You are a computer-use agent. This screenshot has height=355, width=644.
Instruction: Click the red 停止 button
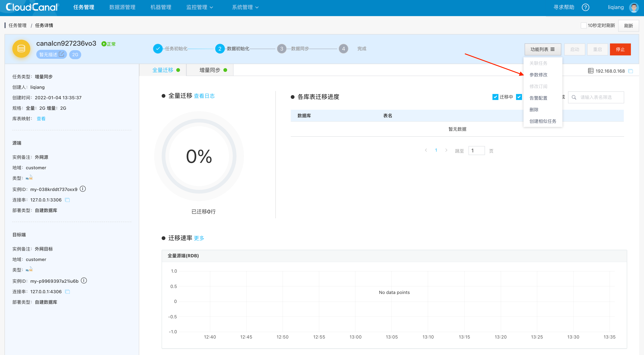620,49
